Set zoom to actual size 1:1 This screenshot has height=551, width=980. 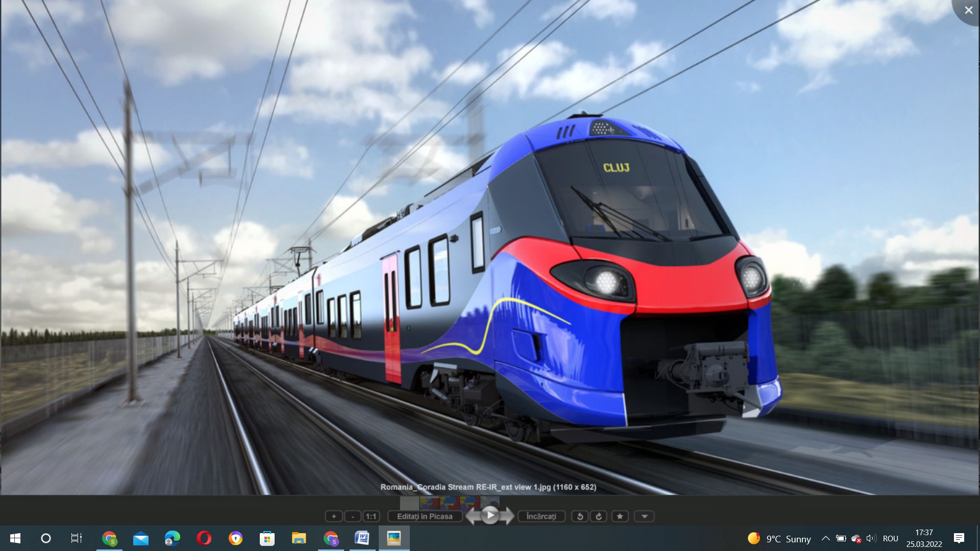click(x=371, y=516)
